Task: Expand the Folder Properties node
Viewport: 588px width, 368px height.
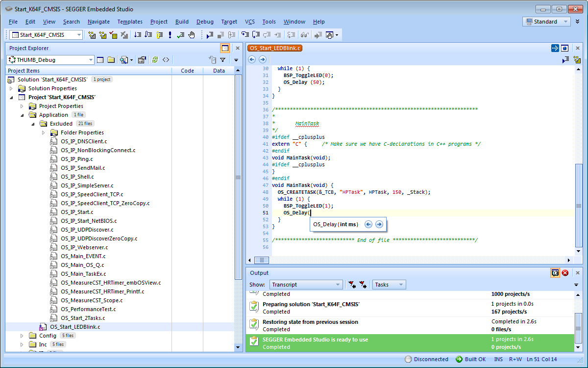Action: pyautogui.click(x=43, y=132)
